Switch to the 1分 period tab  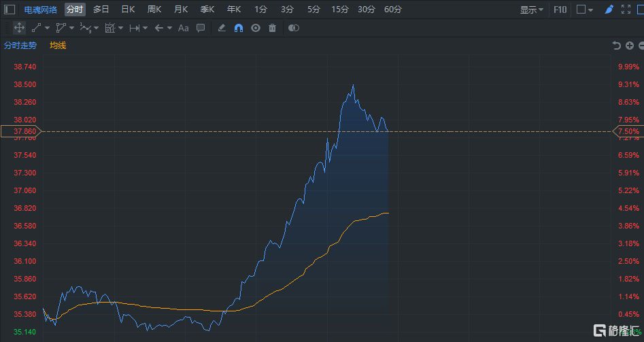click(x=261, y=10)
